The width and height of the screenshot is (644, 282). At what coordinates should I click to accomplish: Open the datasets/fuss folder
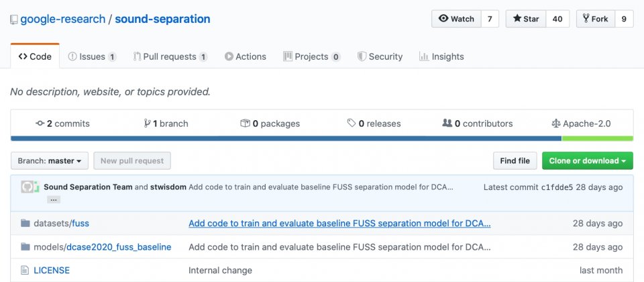61,223
